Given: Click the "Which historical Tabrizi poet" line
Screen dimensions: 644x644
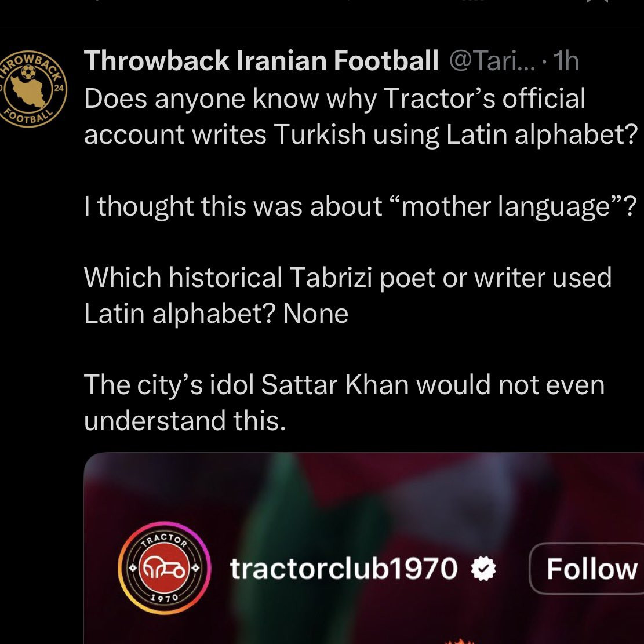Looking at the screenshot, I should (x=348, y=277).
